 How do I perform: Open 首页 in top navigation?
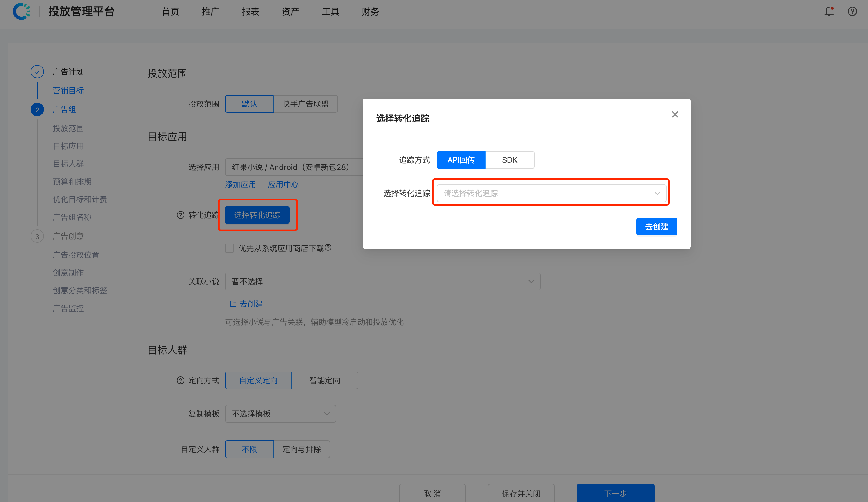171,11
